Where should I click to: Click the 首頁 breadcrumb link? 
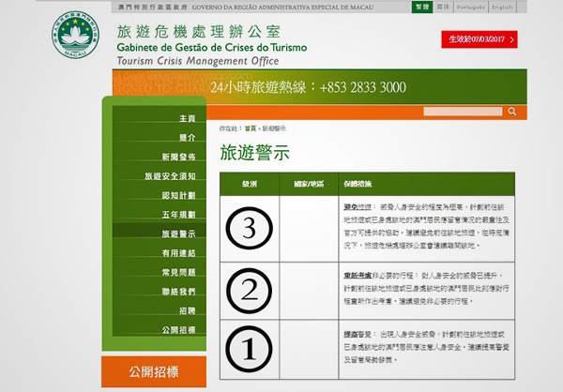(x=251, y=128)
